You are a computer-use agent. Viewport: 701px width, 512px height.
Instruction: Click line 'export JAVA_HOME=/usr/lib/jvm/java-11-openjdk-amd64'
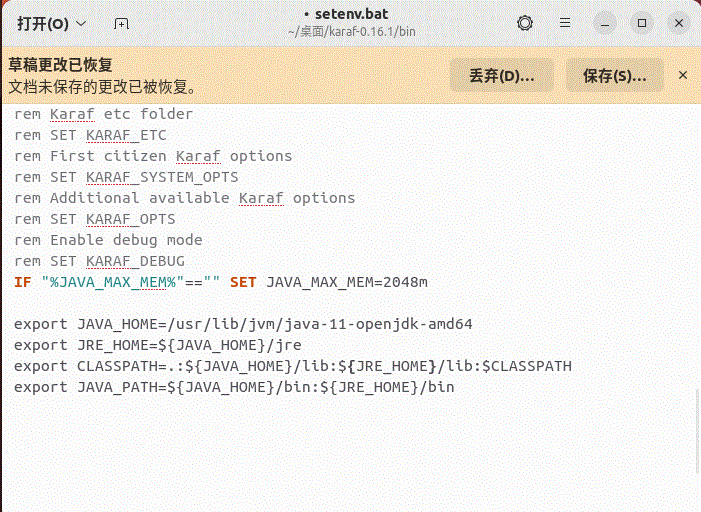(x=243, y=324)
